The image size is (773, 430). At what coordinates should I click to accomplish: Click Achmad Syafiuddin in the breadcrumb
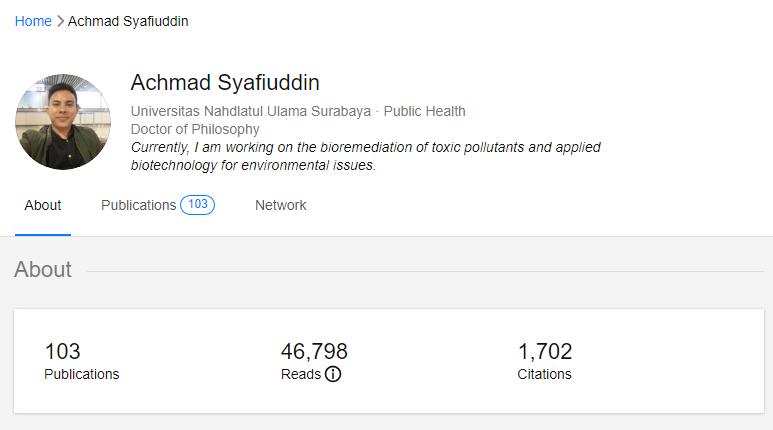[128, 21]
